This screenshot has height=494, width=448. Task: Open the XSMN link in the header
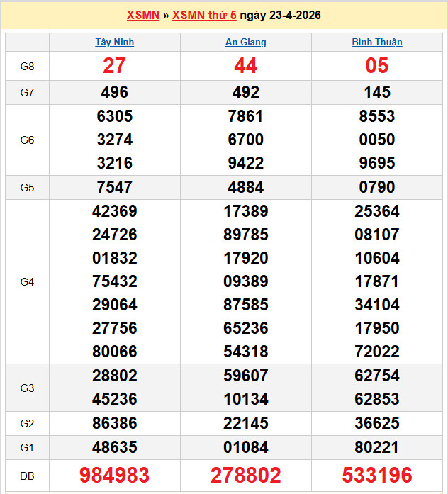click(142, 15)
